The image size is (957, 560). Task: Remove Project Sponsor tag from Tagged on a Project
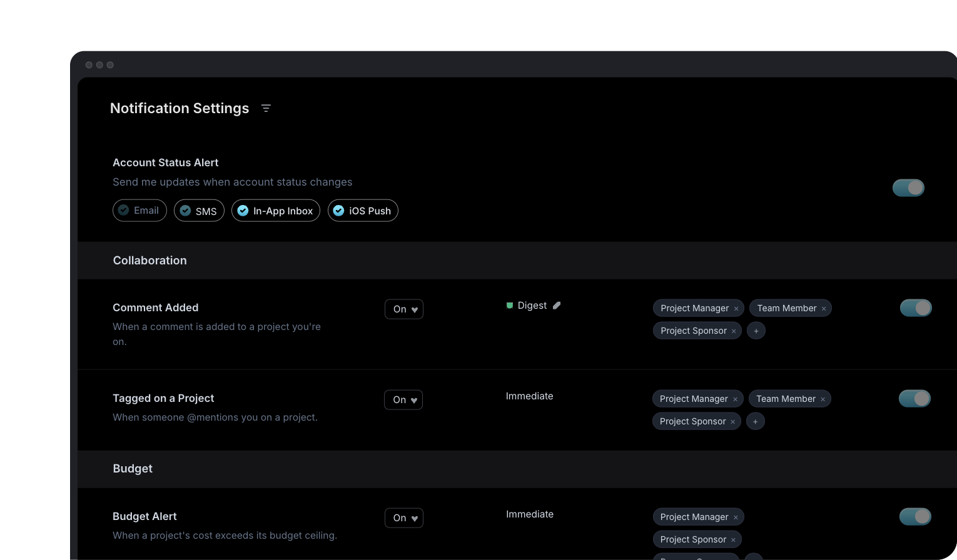(x=732, y=422)
